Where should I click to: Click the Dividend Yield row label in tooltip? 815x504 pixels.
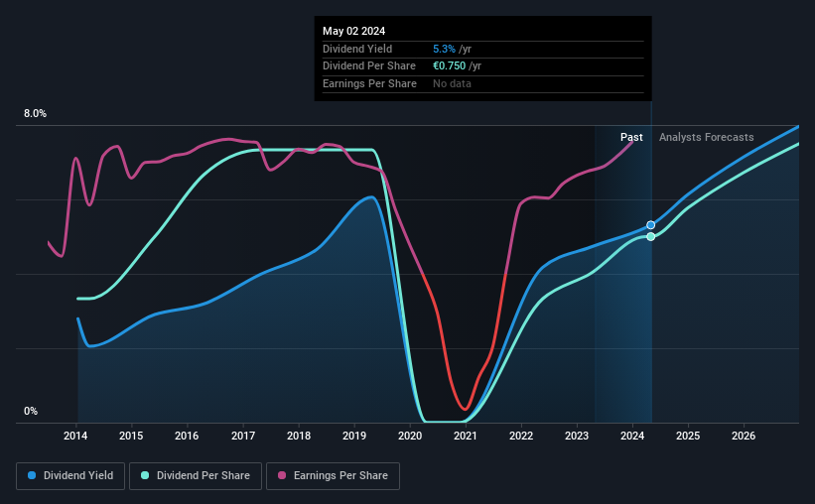tap(357, 49)
